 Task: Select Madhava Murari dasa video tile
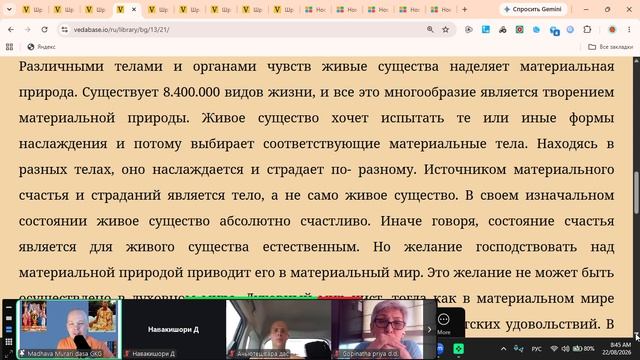(x=69, y=329)
